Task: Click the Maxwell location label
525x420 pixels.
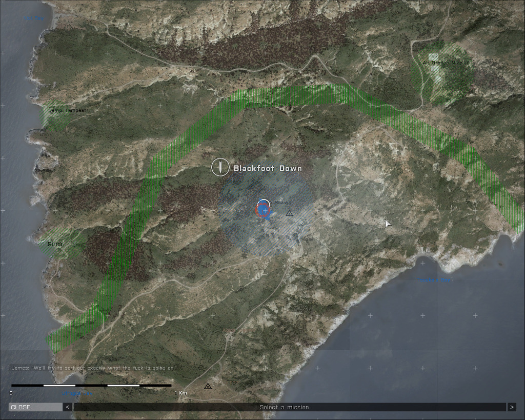Action: point(284,203)
